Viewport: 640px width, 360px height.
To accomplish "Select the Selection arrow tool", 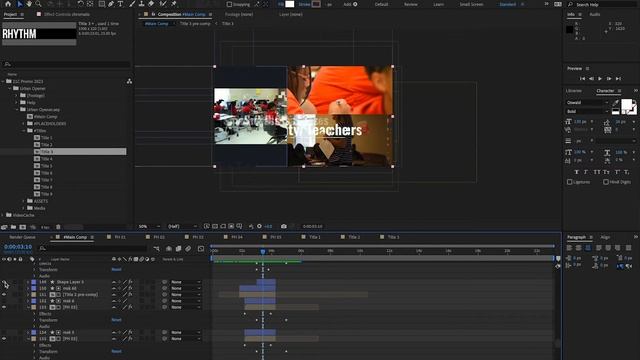I will point(20,4).
